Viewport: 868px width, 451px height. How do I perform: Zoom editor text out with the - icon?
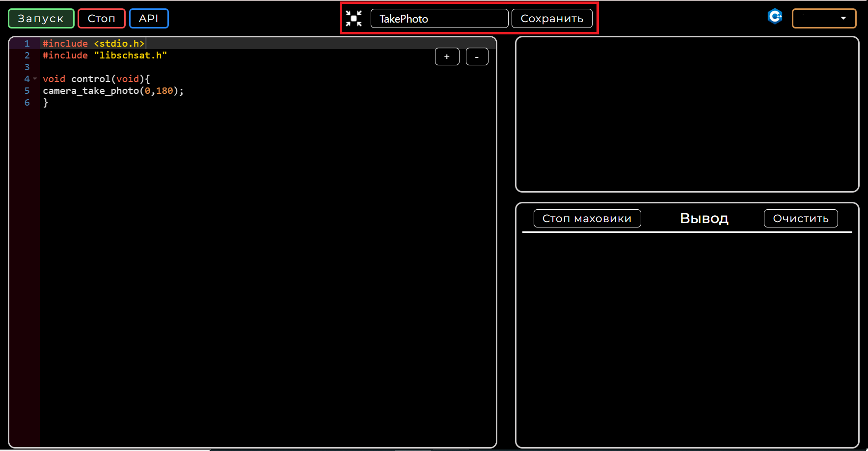pos(477,56)
